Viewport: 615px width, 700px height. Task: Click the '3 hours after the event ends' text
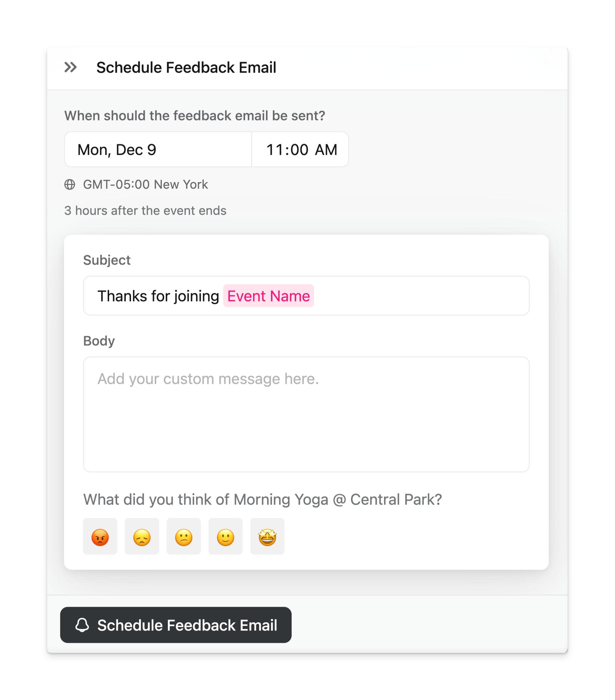pyautogui.click(x=145, y=211)
